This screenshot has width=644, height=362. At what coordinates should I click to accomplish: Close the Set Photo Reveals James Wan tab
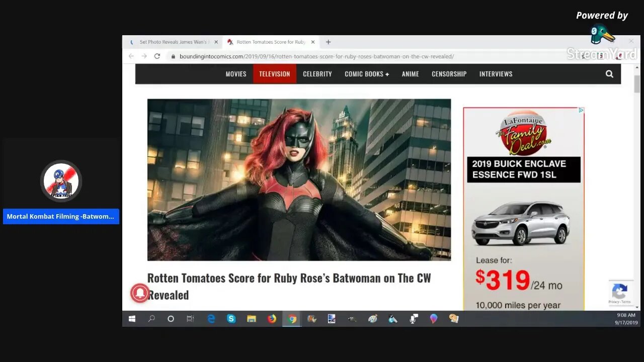(216, 42)
